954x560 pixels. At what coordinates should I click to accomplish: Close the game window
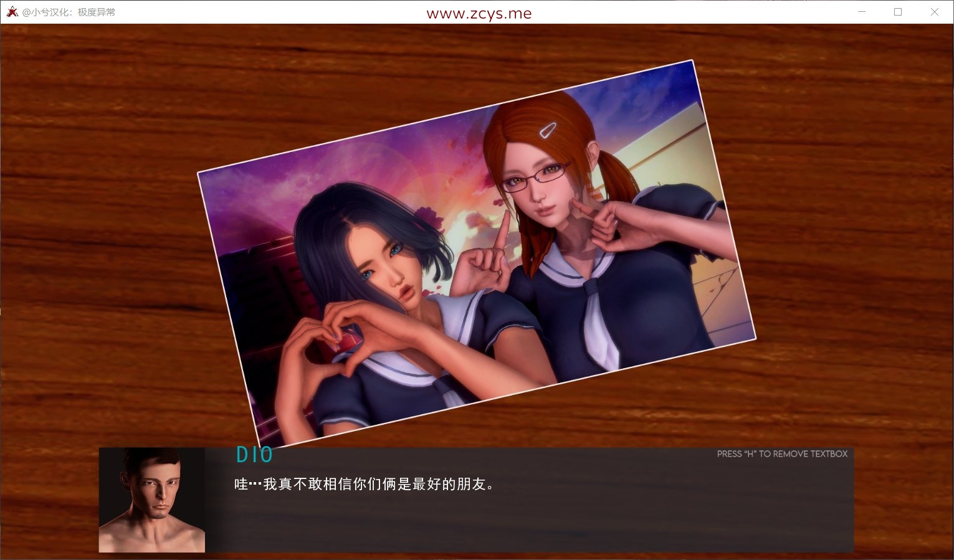(x=935, y=12)
